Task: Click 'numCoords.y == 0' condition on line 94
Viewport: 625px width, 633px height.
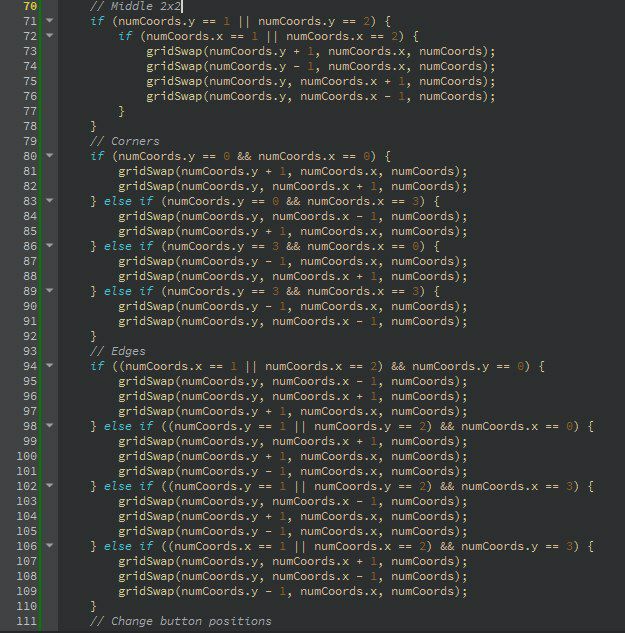Action: coord(468,366)
